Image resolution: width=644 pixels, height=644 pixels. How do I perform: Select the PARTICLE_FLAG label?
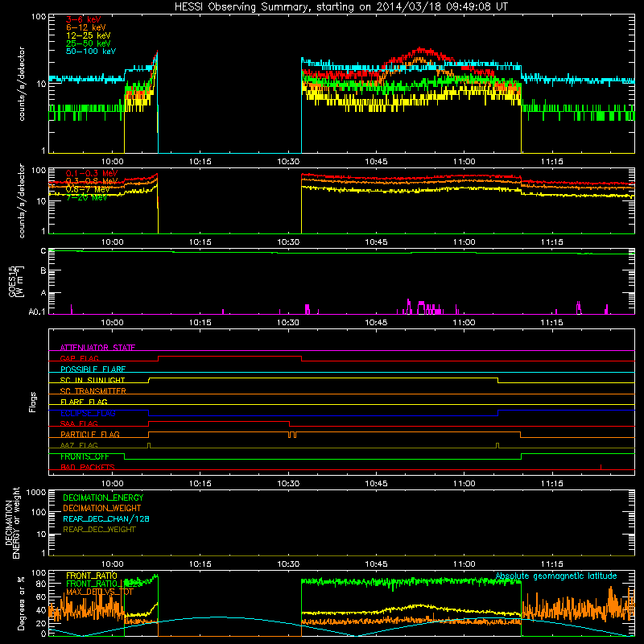click(x=90, y=434)
